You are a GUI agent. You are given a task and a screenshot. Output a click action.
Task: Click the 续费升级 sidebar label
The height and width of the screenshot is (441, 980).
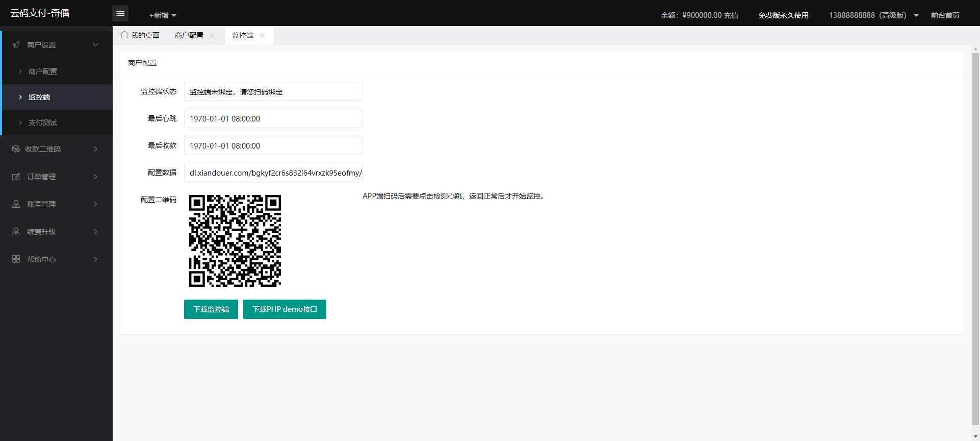[41, 232]
